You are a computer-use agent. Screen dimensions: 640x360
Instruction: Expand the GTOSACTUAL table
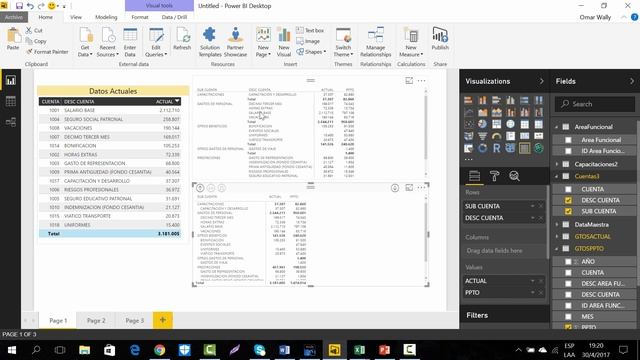pyautogui.click(x=556, y=236)
